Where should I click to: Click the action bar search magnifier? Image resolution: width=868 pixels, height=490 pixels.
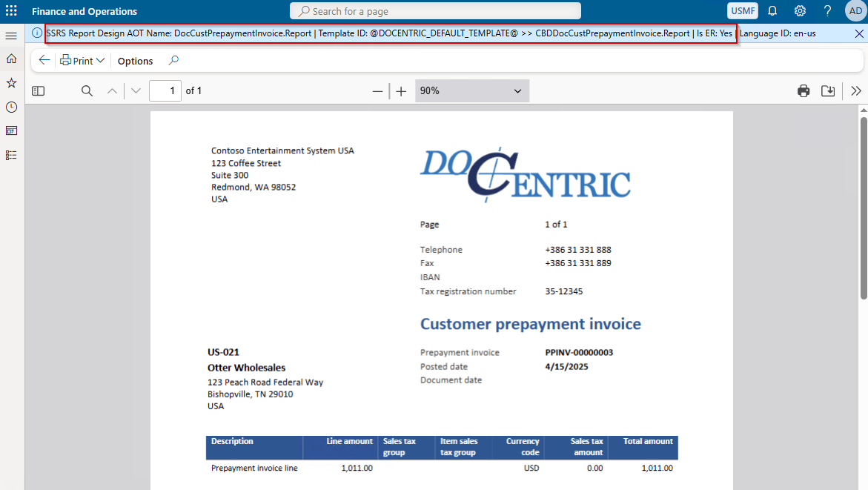pyautogui.click(x=173, y=60)
